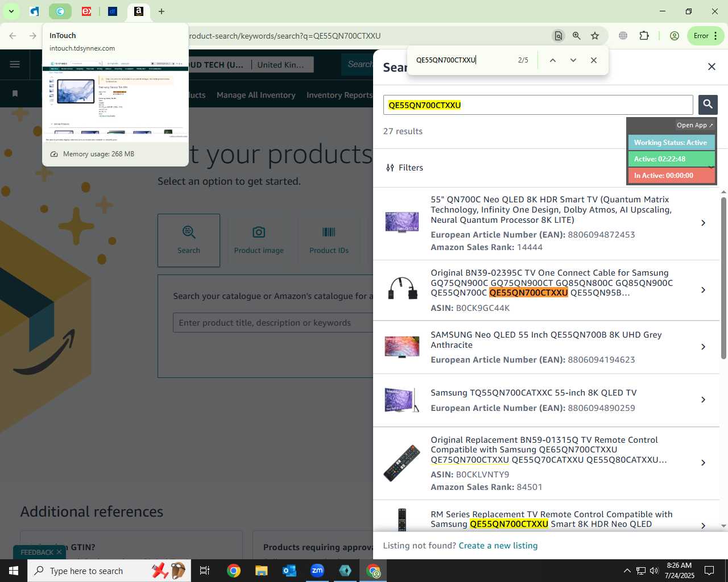This screenshot has width=728, height=582.
Task: Expand the Samsung TQ55QN700CATXXC result
Action: coord(704,400)
